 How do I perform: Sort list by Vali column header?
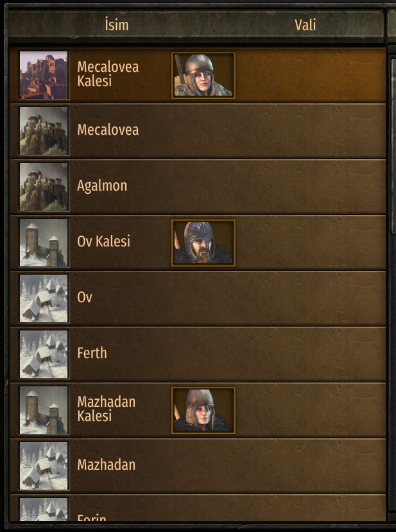click(x=305, y=25)
